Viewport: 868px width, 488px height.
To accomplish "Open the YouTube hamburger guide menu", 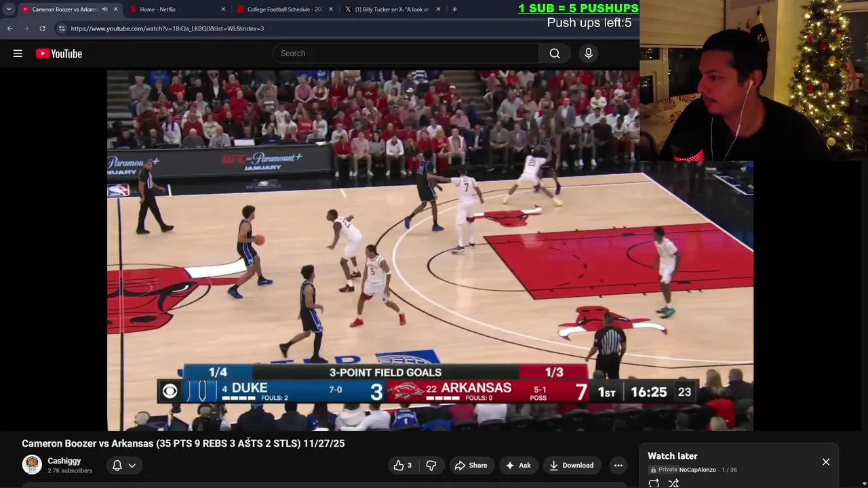I will (x=18, y=54).
